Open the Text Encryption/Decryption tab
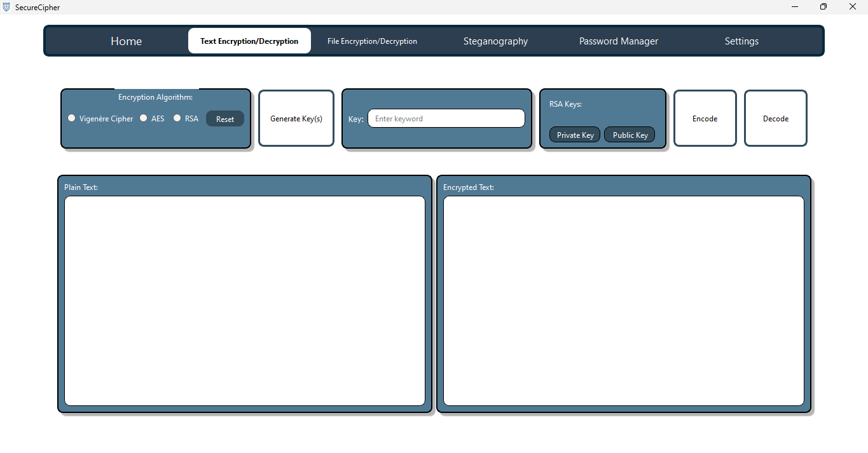This screenshot has width=868, height=453. click(249, 40)
